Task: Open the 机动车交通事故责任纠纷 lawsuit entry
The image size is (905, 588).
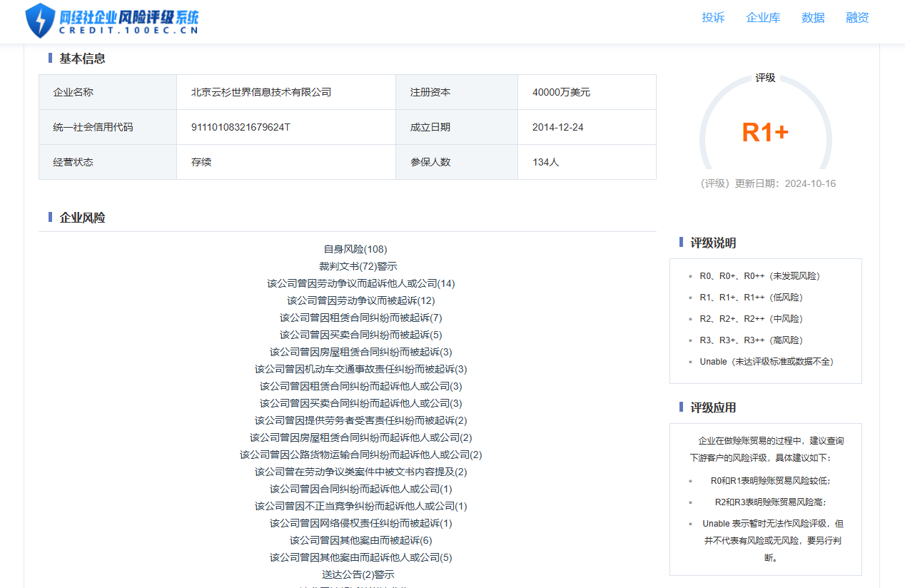Action: (361, 369)
